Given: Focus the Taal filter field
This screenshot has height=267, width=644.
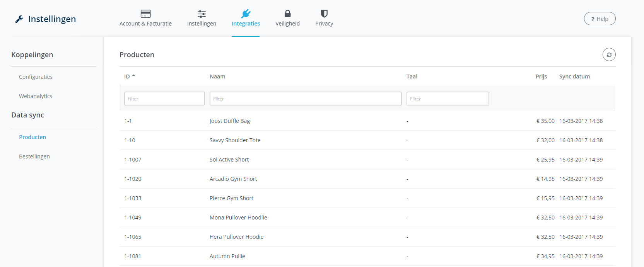Looking at the screenshot, I should click(448, 99).
